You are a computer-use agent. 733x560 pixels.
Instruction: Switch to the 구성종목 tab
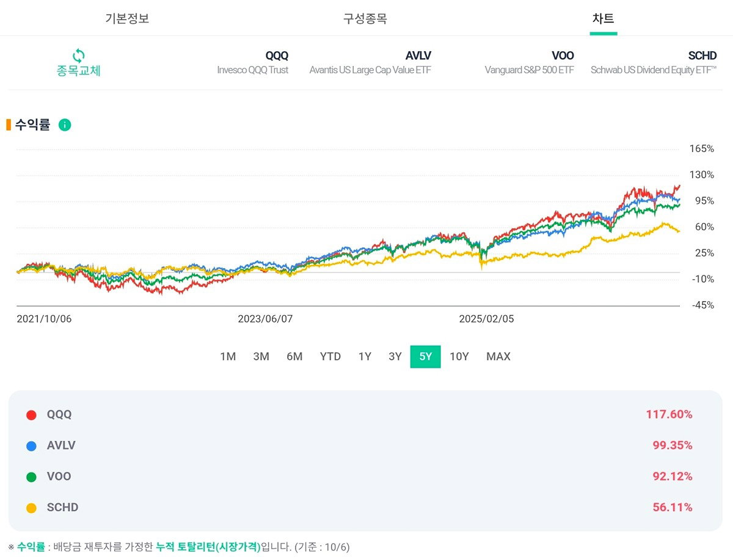click(365, 18)
